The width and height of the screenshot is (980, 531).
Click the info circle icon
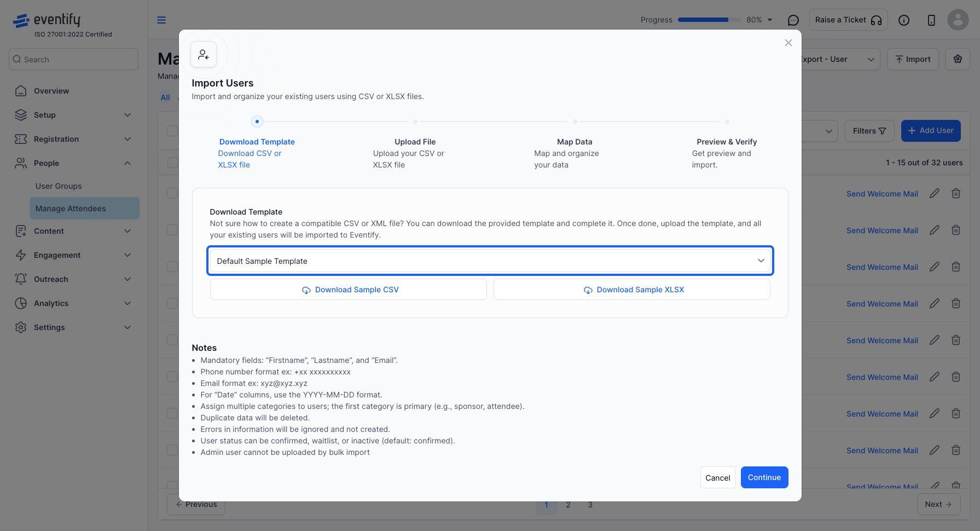pyautogui.click(x=904, y=20)
